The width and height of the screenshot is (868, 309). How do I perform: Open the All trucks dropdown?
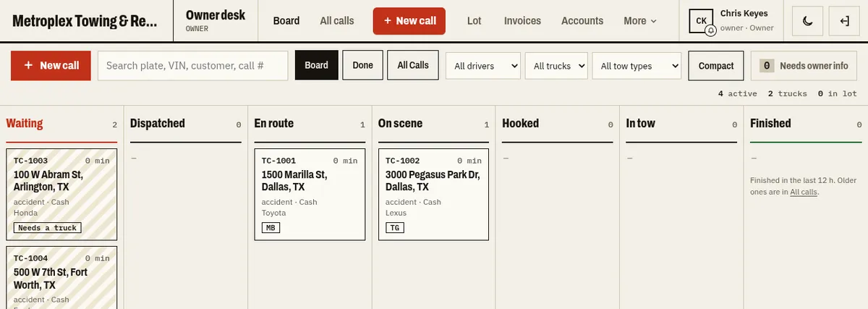coord(556,66)
